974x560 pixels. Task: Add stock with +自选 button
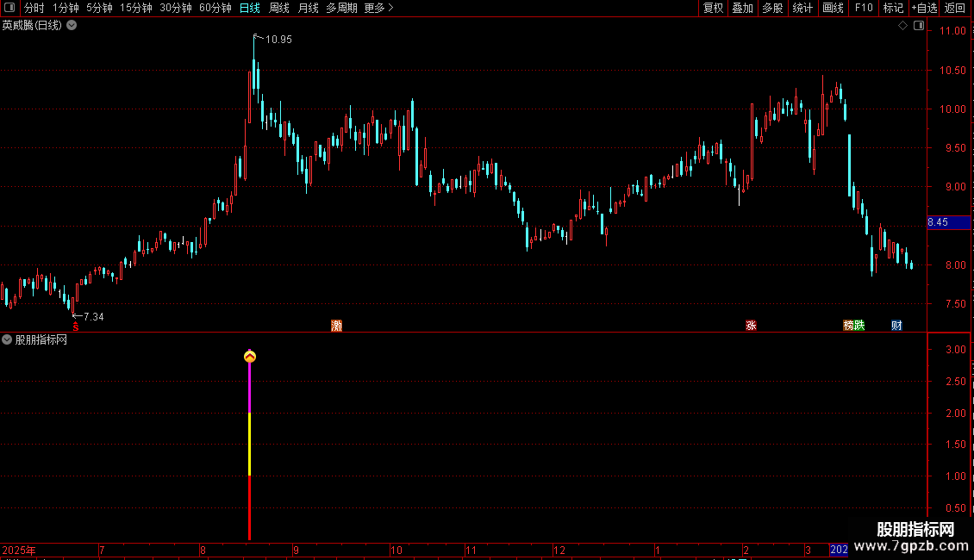[924, 8]
